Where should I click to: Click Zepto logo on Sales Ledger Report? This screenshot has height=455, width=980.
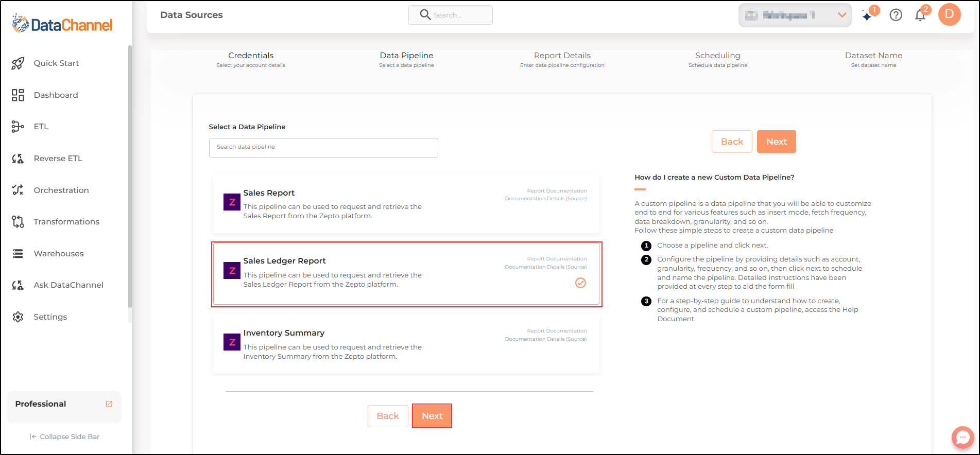tap(232, 270)
